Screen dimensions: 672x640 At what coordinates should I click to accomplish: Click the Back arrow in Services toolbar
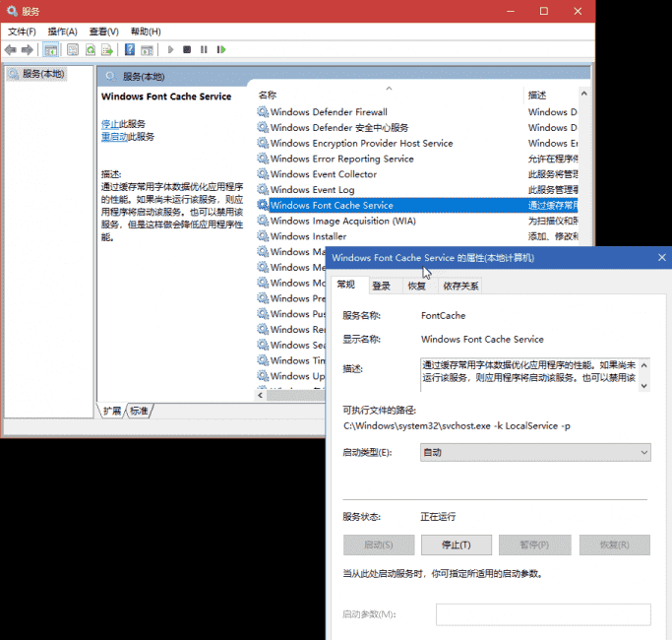[11, 50]
